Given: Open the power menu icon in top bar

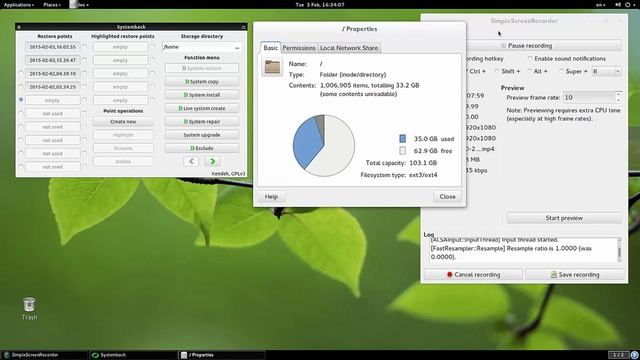Looking at the screenshot, I should (x=629, y=4).
